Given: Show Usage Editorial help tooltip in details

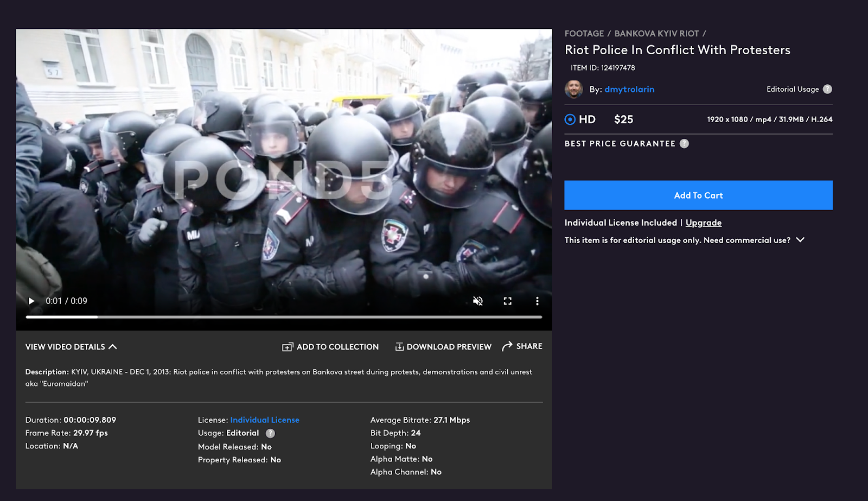Looking at the screenshot, I should 270,433.
